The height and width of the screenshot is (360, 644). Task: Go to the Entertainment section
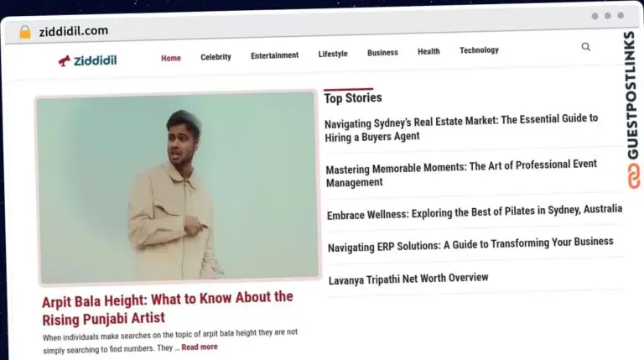[x=274, y=55]
